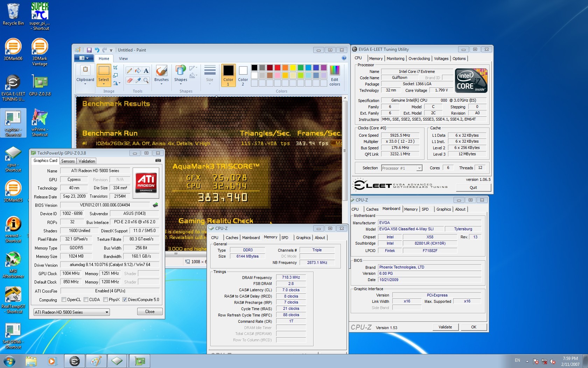Screen dimensions: 588x368
Task: Open Edit colors palette in Paint
Action: [335, 75]
